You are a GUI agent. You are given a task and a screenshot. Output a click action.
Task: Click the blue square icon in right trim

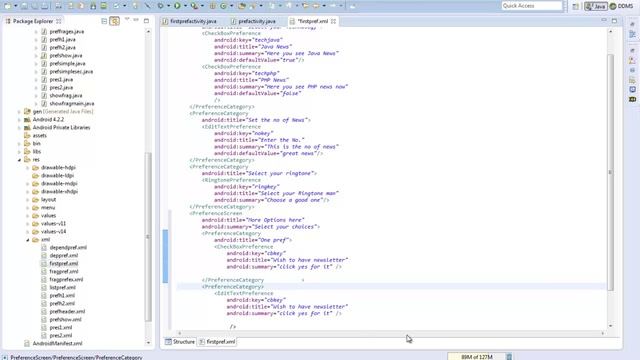click(632, 89)
